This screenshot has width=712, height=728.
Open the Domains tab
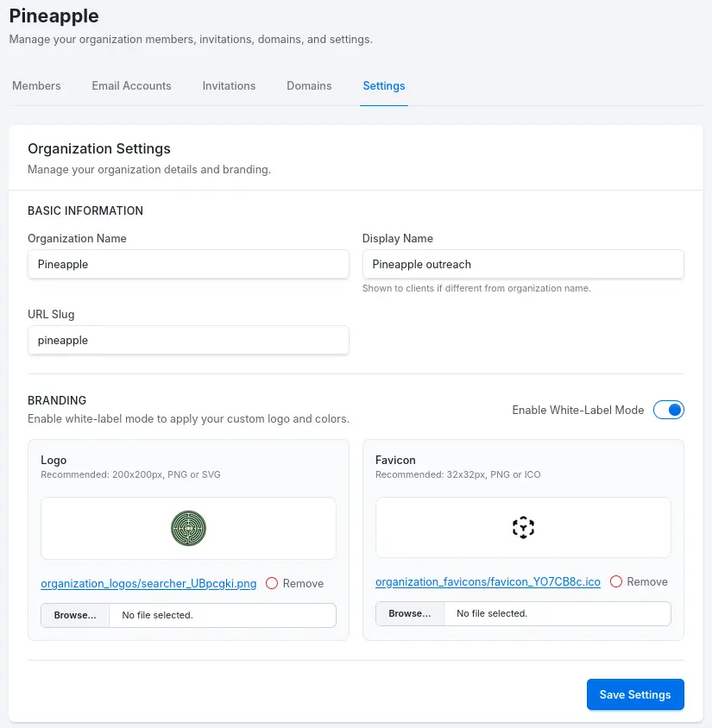(x=308, y=85)
